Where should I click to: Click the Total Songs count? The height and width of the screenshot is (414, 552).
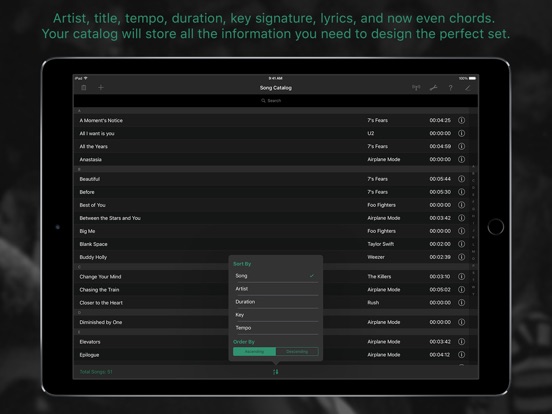[96, 372]
